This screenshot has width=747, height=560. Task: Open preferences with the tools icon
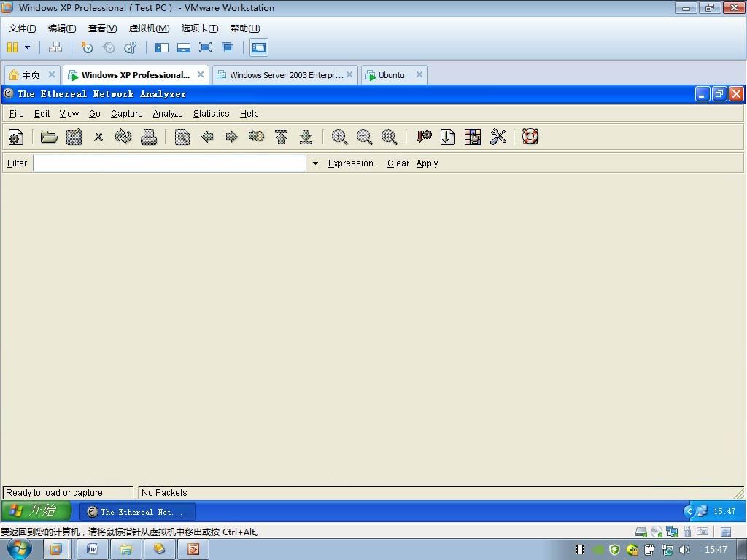coord(498,137)
